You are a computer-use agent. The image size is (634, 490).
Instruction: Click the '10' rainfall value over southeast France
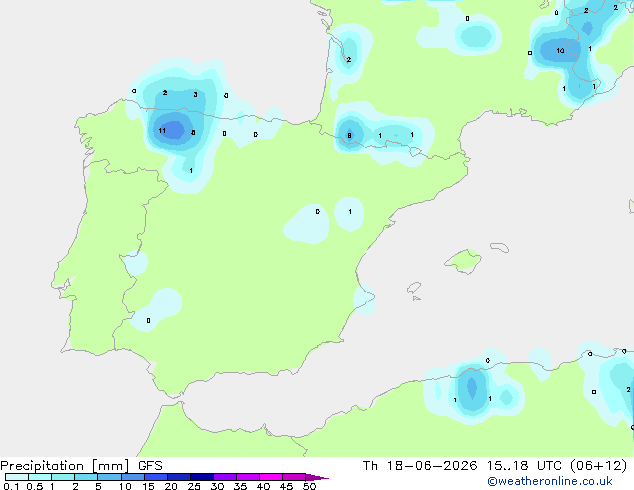click(x=560, y=51)
